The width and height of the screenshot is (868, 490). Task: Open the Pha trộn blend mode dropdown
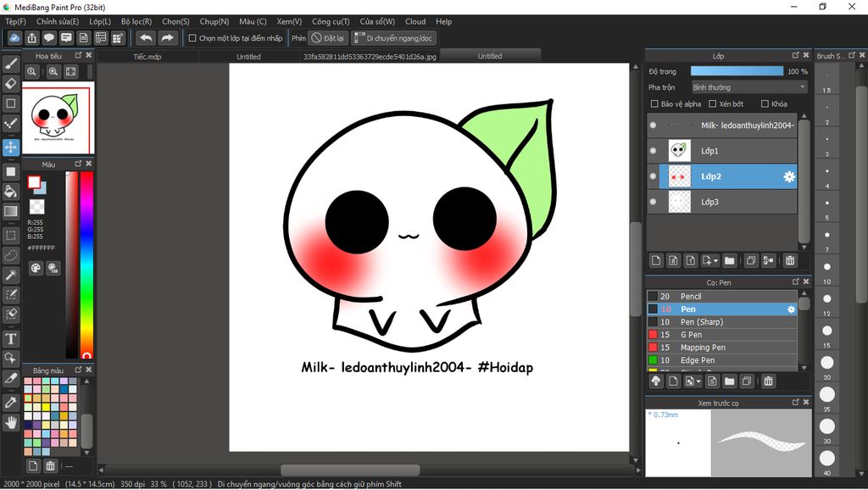(749, 87)
